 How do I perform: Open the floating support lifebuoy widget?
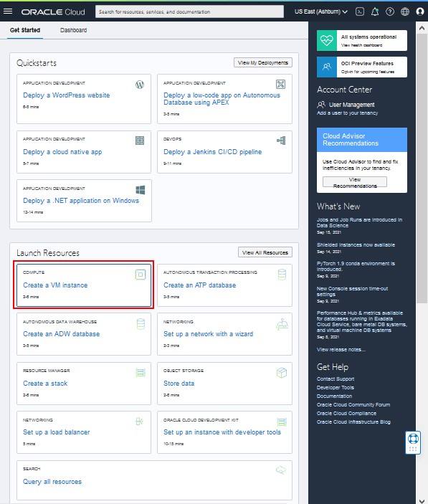click(413, 442)
